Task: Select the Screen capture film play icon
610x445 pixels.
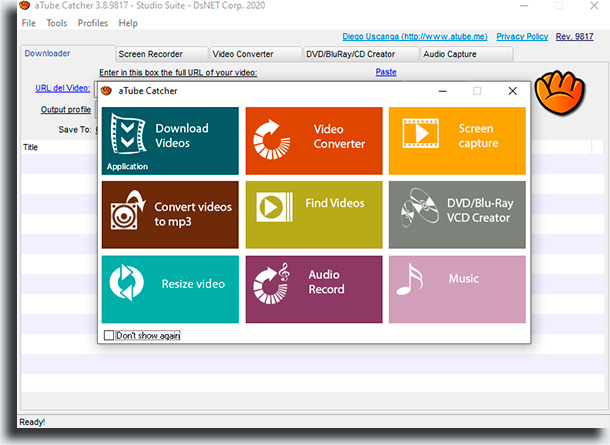Action: 421,133
